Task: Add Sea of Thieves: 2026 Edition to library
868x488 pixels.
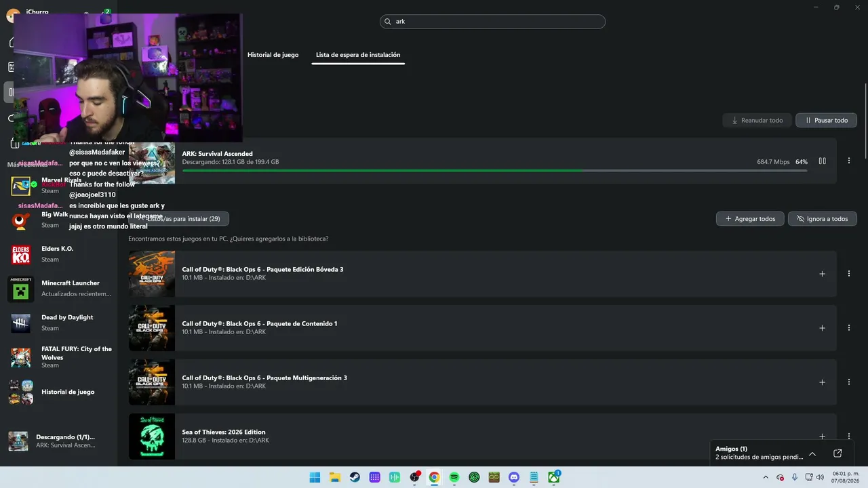Action: 822,436
